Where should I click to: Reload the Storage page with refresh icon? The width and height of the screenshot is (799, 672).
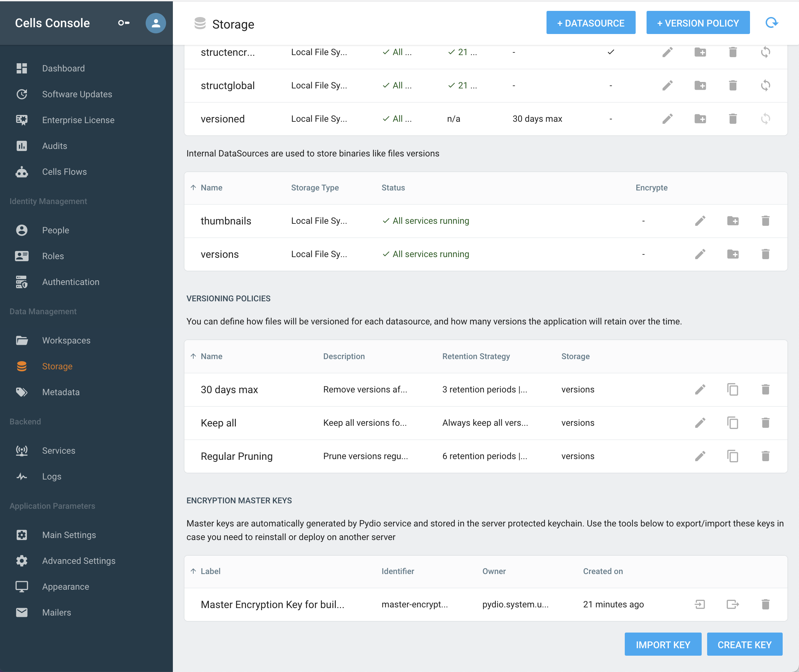(771, 23)
